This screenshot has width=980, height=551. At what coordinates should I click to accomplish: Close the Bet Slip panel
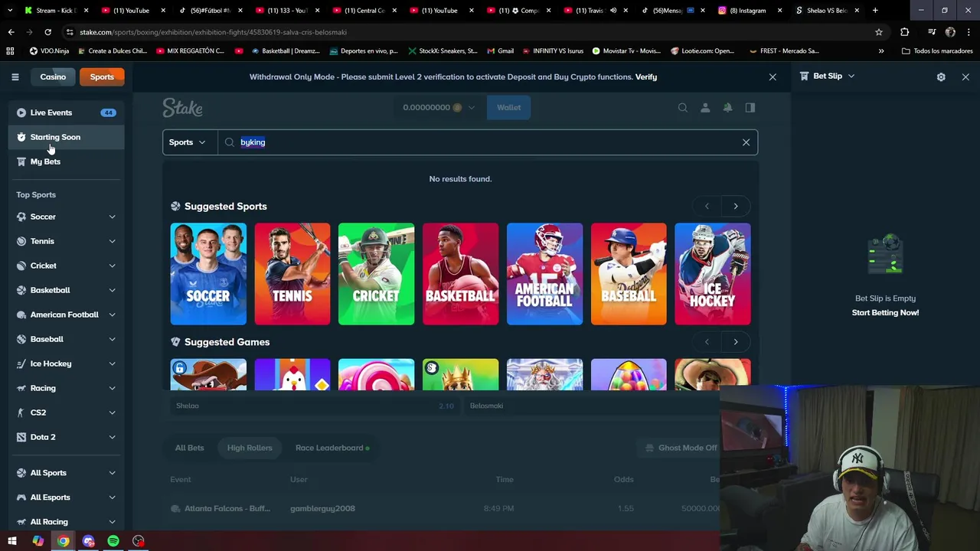tap(965, 77)
